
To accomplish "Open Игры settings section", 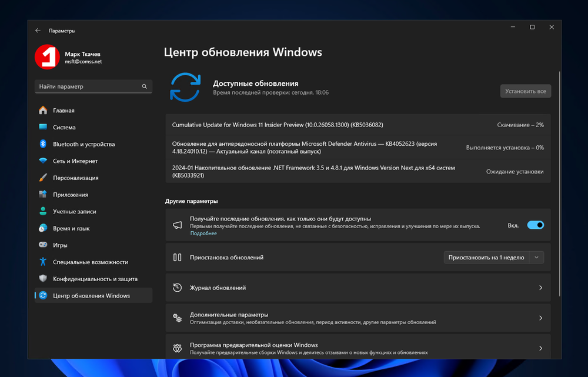I will click(93, 245).
